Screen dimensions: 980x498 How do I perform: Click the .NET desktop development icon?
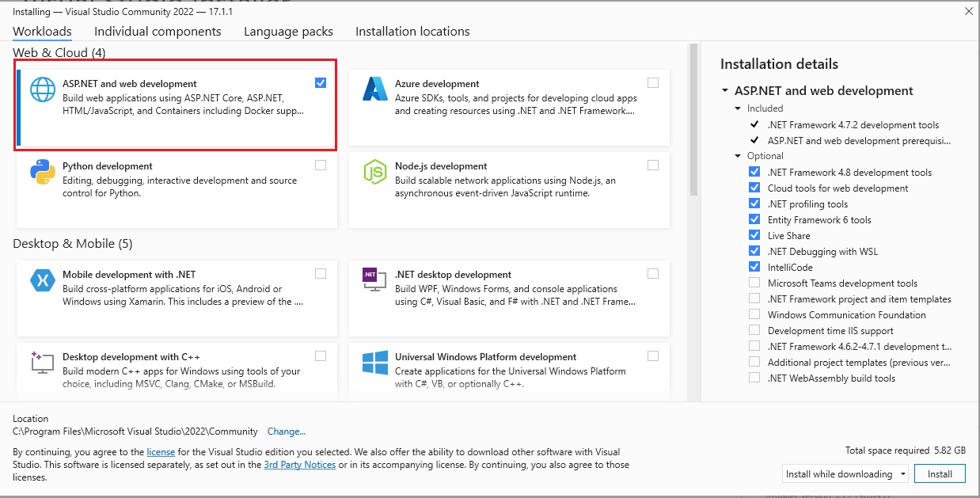[x=374, y=280]
